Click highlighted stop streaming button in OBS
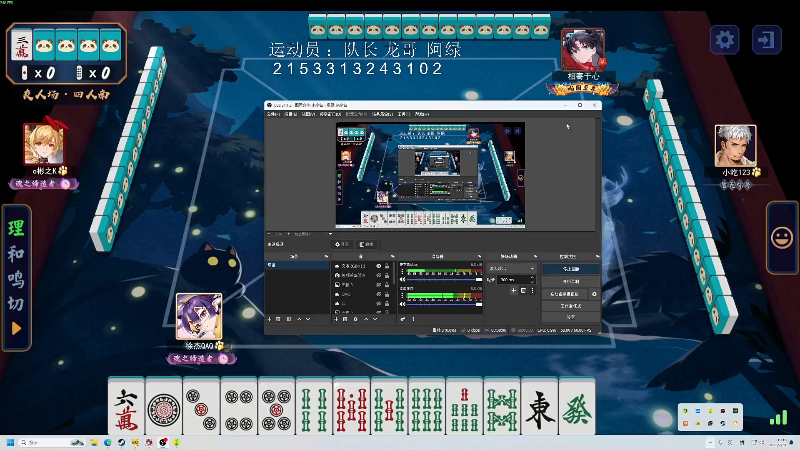 [571, 269]
